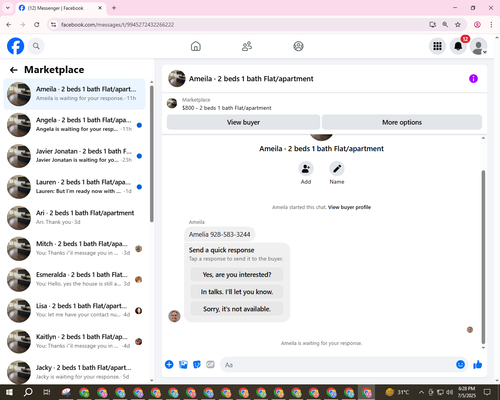Open Task View on the taskbar
The image size is (500, 400).
click(x=47, y=392)
